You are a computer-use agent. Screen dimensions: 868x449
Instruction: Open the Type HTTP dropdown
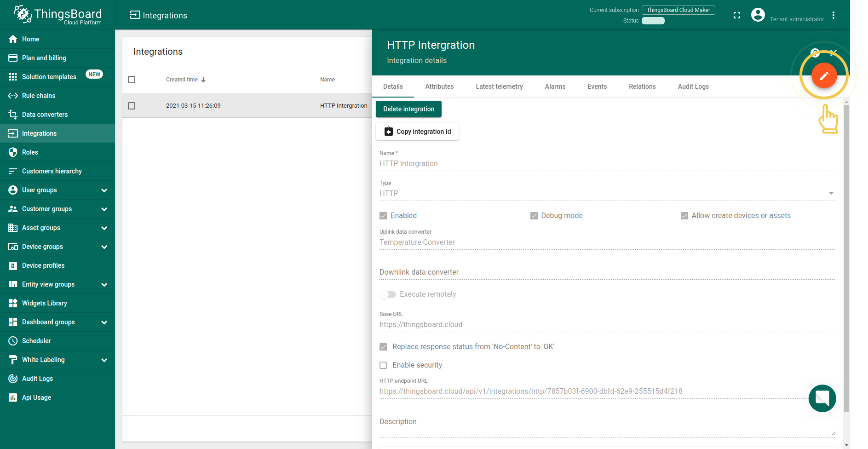(x=607, y=194)
